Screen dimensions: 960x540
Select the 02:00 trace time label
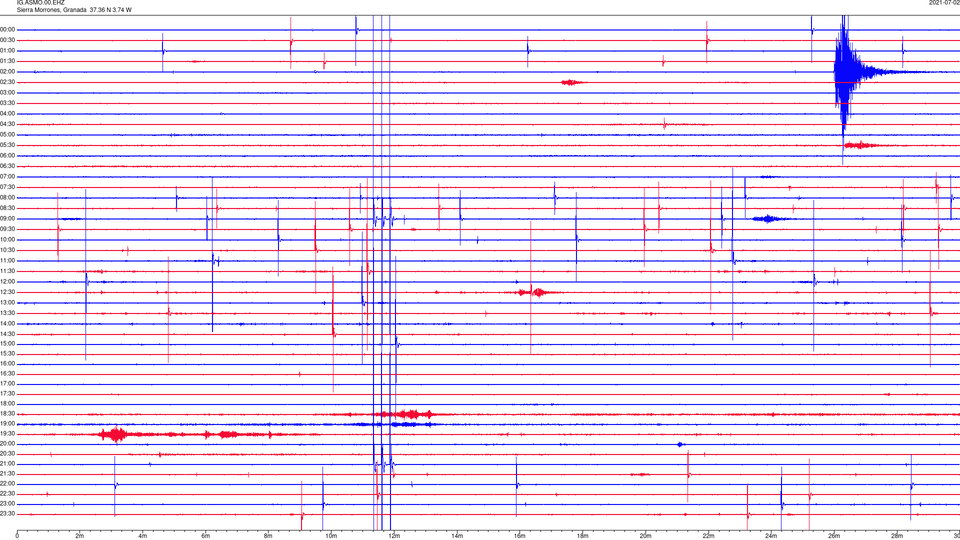pos(8,72)
